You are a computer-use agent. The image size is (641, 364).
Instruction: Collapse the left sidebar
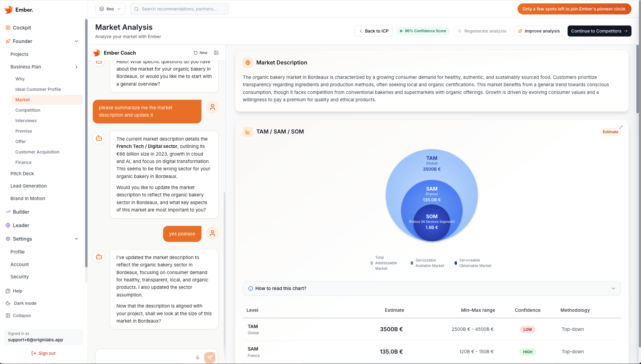coord(21,316)
